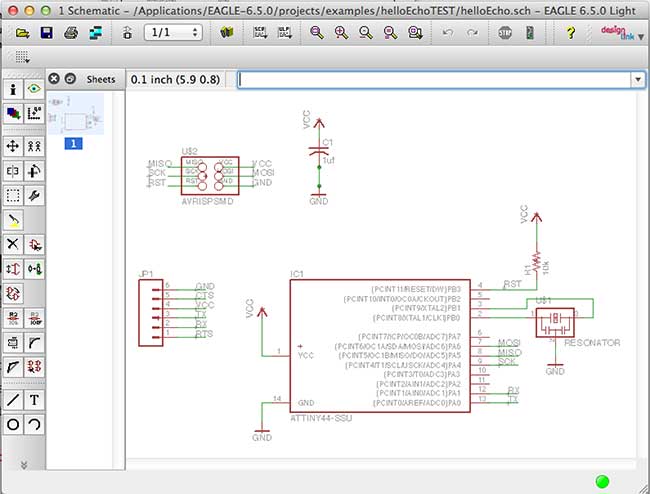Select the Change wrench tool
This screenshot has height=494, width=650.
pos(34,195)
